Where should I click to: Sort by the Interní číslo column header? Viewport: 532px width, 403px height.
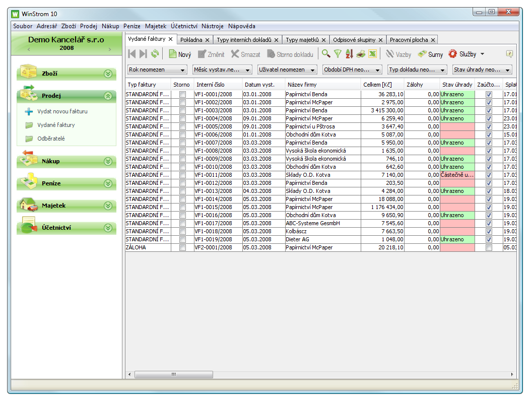click(218, 85)
